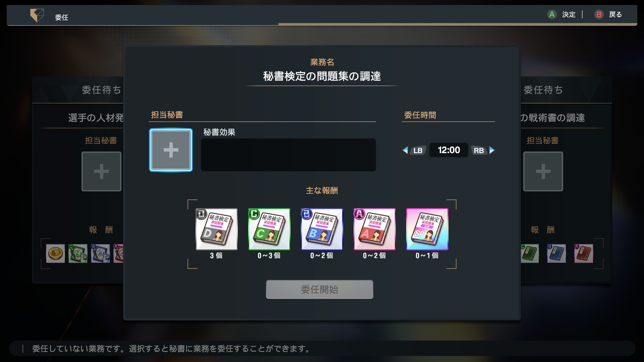Open the left panel secretary plus slot
644x362 pixels.
tap(101, 171)
